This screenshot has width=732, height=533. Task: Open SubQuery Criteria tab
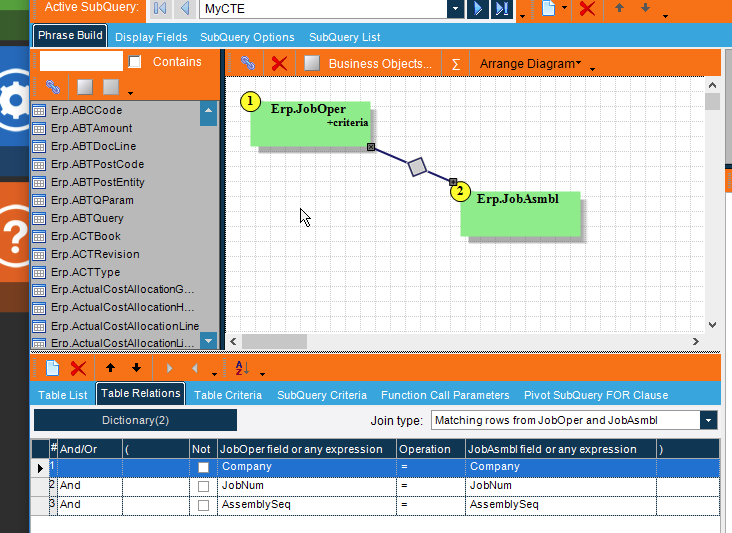point(322,395)
